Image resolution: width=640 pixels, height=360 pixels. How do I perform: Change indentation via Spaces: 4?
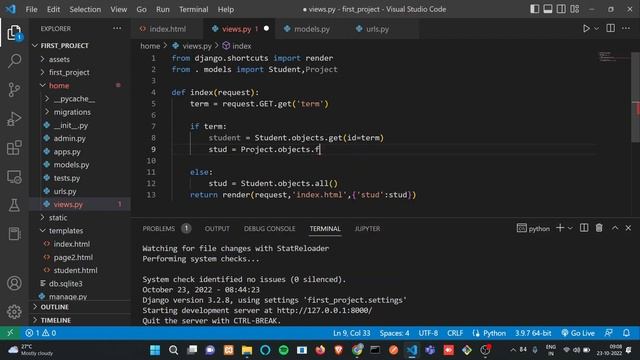coord(394,333)
